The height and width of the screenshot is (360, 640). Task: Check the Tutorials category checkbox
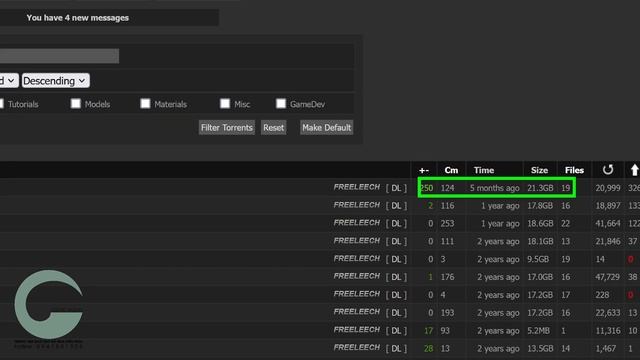click(x=1, y=104)
